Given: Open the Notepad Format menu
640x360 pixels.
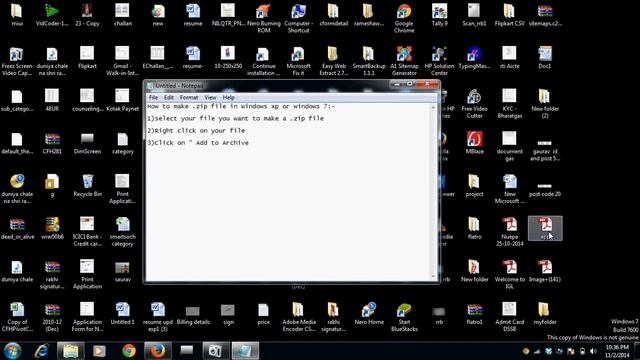Looking at the screenshot, I should [x=189, y=98].
